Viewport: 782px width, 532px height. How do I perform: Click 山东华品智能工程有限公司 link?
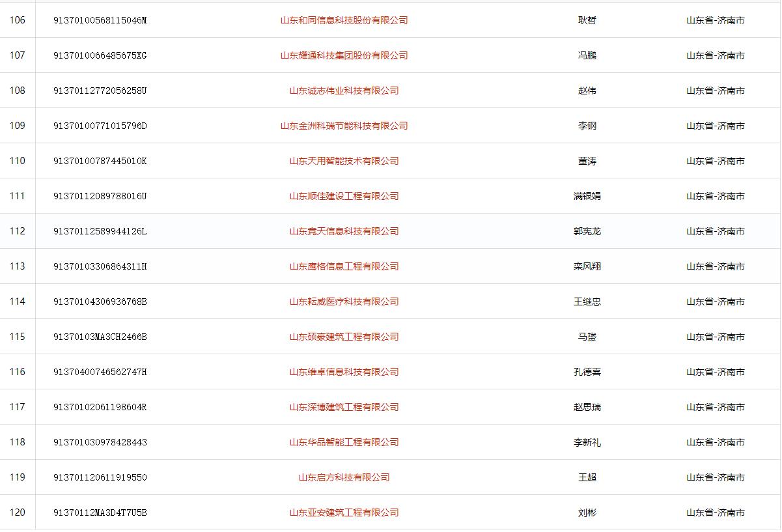[x=344, y=442]
